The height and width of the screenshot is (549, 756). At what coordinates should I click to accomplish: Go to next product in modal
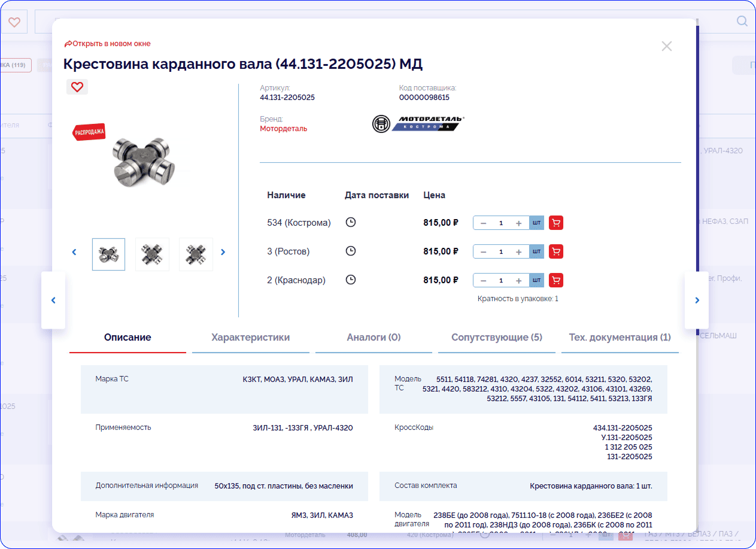pyautogui.click(x=697, y=301)
